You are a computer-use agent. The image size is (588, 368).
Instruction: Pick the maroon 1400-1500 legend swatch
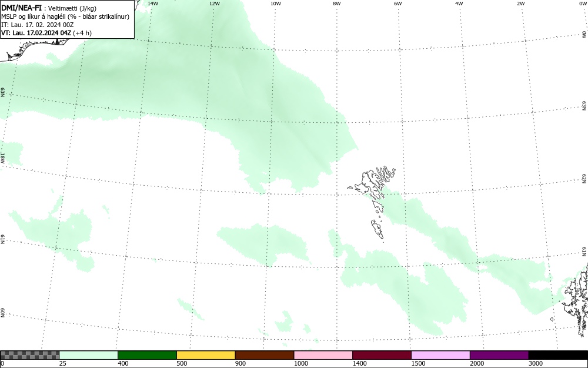[382, 355]
